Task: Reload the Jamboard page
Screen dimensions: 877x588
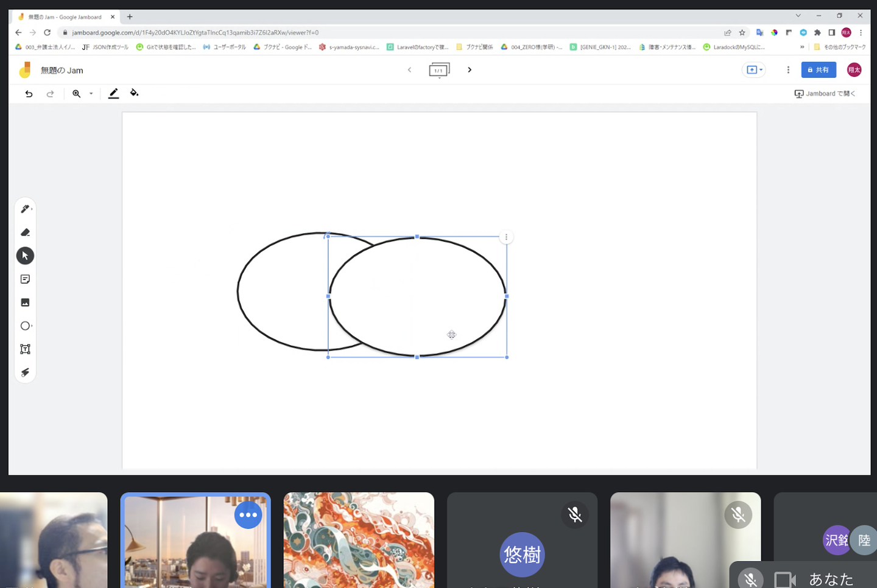Action: (x=47, y=33)
